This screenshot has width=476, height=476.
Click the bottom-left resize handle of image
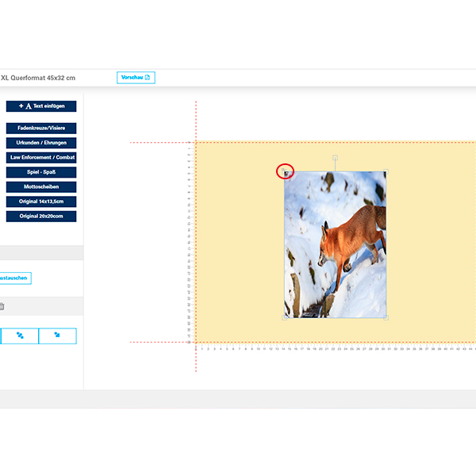(x=285, y=317)
